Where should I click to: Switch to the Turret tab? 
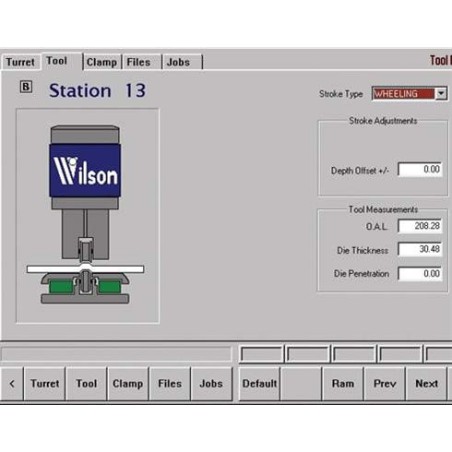(x=20, y=62)
